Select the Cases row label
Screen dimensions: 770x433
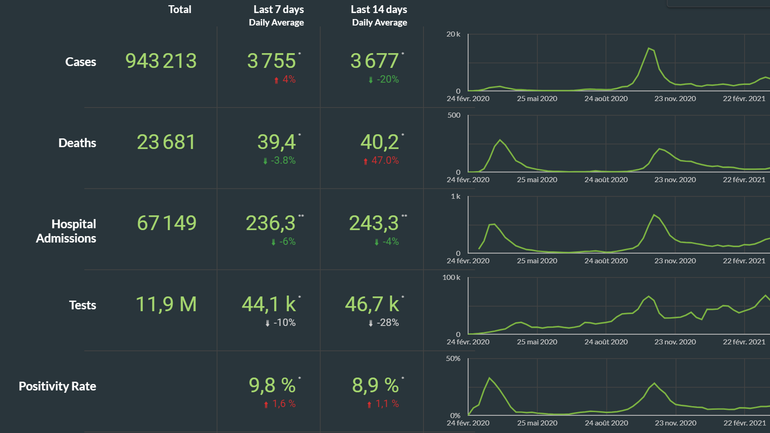point(80,61)
